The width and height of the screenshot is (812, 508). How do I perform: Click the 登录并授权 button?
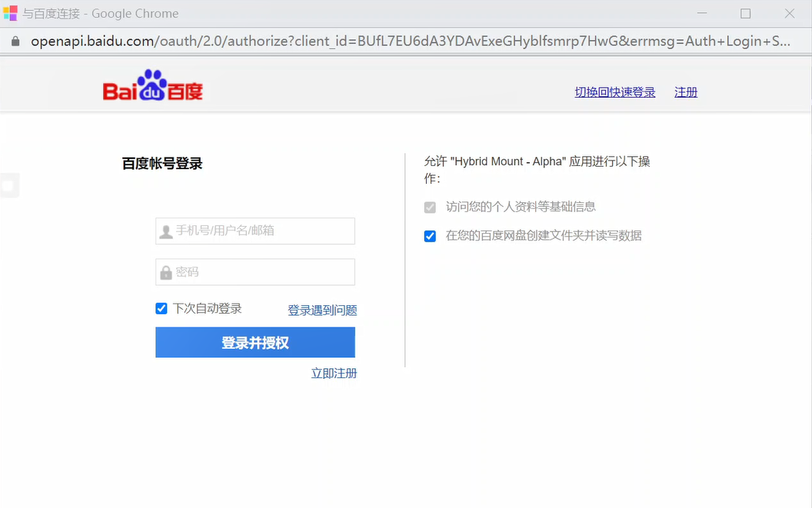(x=255, y=342)
